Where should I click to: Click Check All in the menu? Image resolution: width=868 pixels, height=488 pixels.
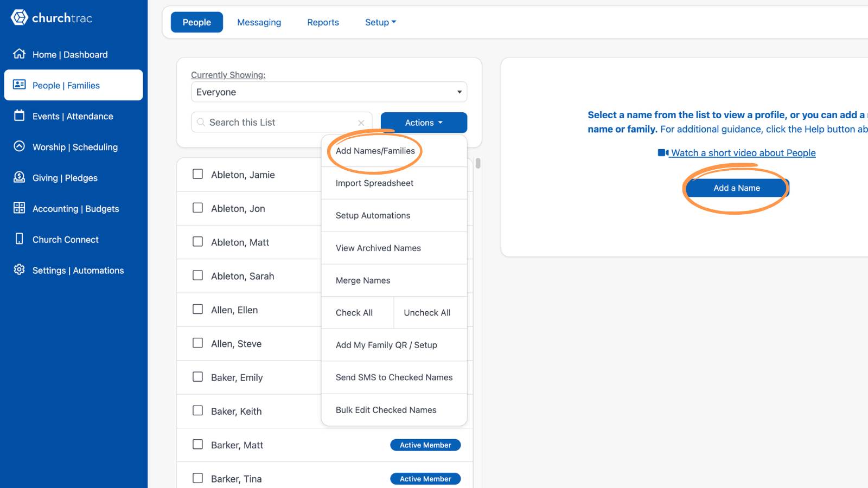(358, 313)
